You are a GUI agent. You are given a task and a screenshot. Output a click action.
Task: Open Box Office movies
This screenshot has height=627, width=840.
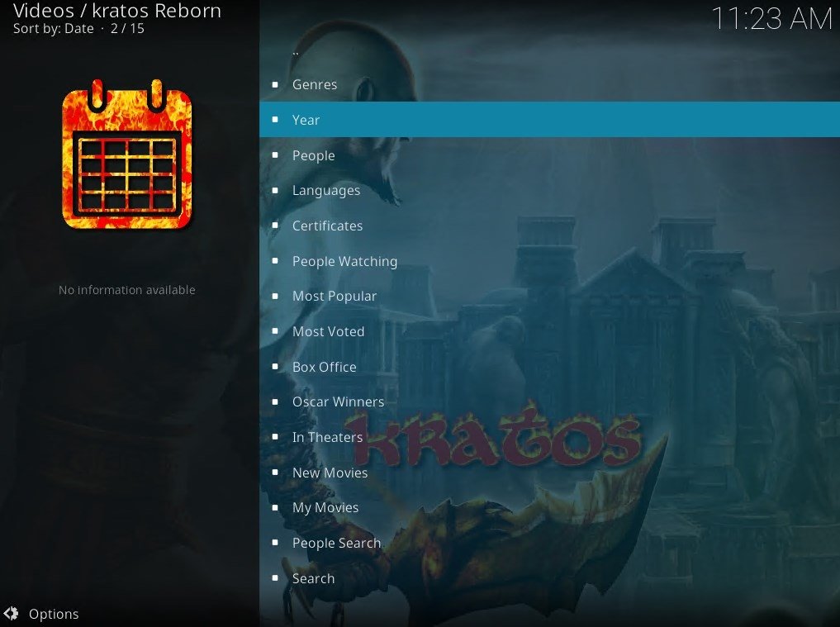(549, 367)
